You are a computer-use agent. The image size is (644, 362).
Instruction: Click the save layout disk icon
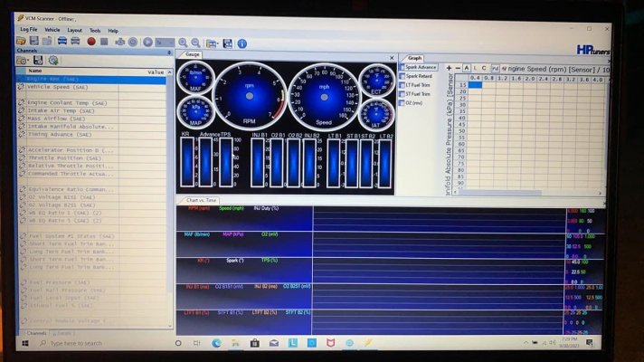[227, 43]
